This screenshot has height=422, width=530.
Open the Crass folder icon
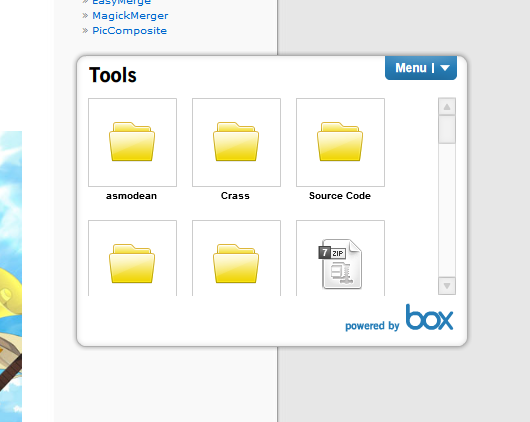coord(236,142)
